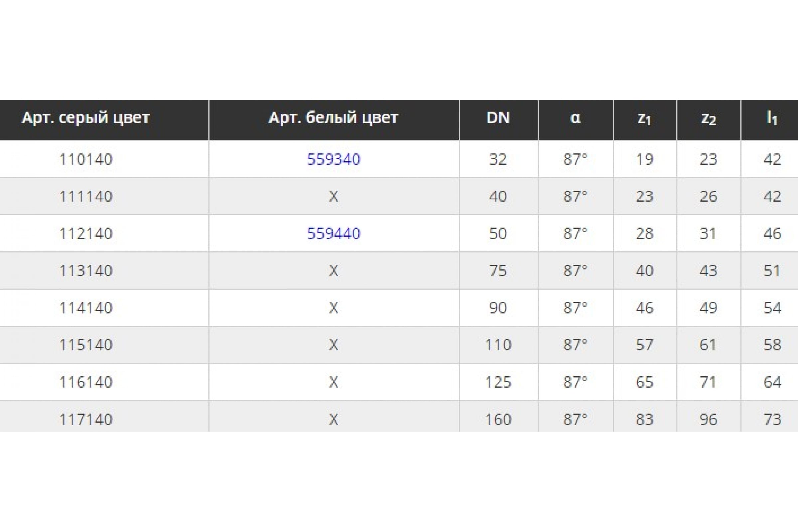The image size is (798, 532).
Task: Click the α angle column header
Action: coord(575,118)
